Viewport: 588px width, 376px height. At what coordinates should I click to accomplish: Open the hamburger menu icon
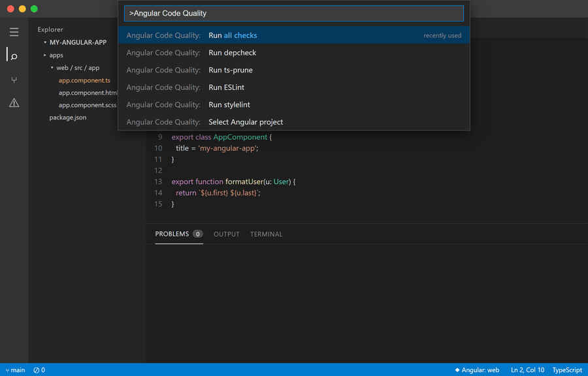(x=14, y=32)
